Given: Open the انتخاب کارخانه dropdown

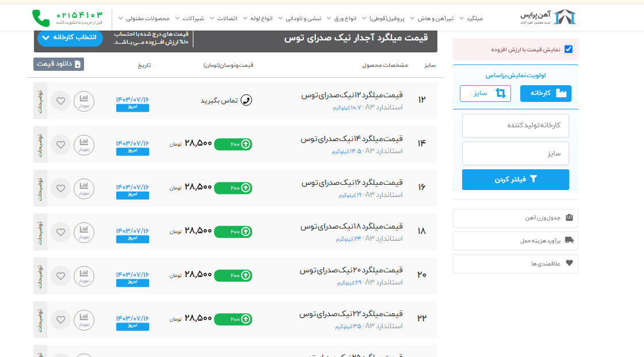Looking at the screenshot, I should point(70,38).
